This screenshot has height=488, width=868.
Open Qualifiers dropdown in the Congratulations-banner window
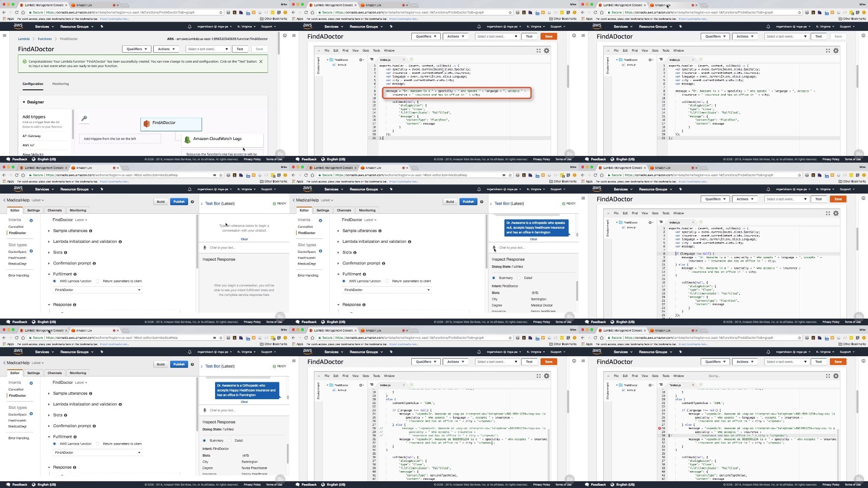point(136,49)
